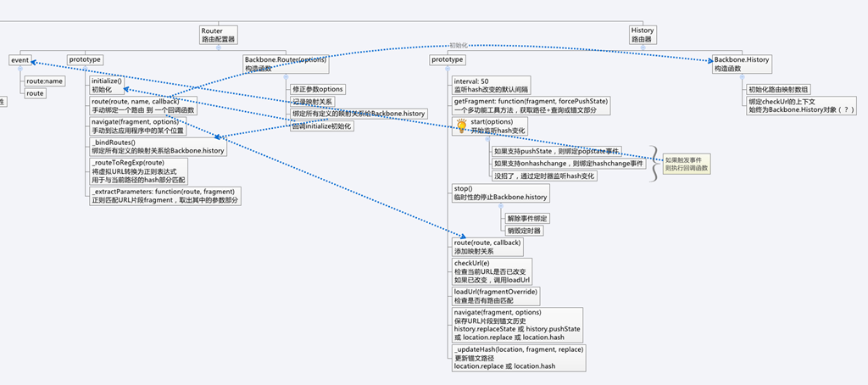Select the Router 路由配置器 node
The width and height of the screenshot is (868, 385).
click(x=218, y=35)
